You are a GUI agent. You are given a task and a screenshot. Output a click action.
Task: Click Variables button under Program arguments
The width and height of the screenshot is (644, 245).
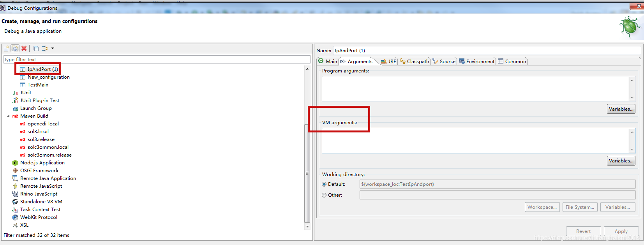pyautogui.click(x=621, y=109)
